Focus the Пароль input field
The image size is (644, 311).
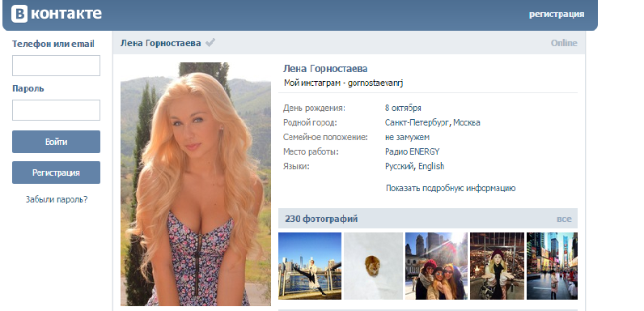point(57,110)
